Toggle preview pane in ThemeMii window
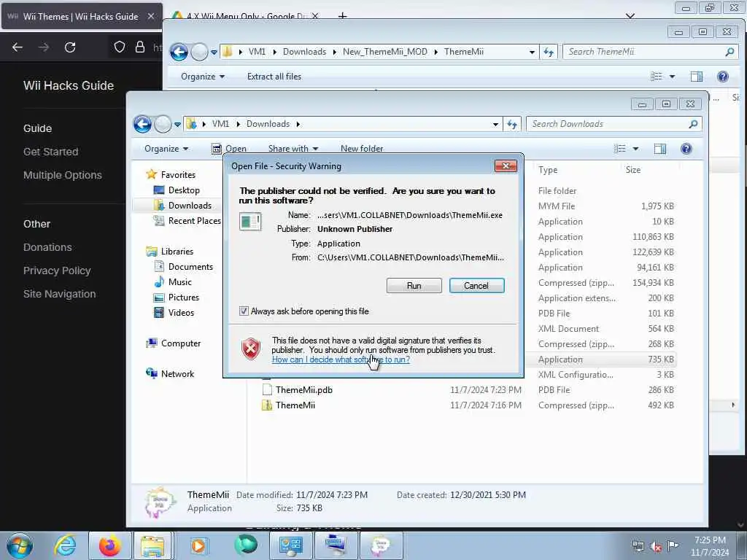The image size is (747, 560). [x=697, y=76]
